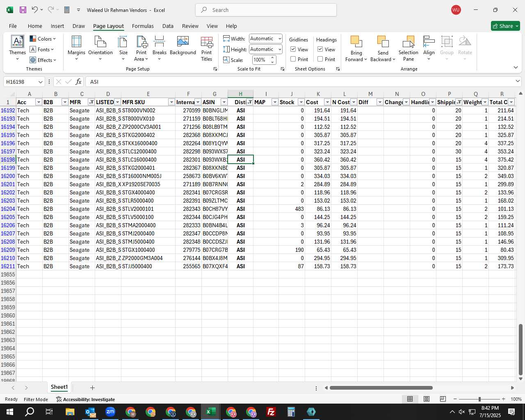Open the theme Colors menu
525x420 pixels.
[43, 39]
